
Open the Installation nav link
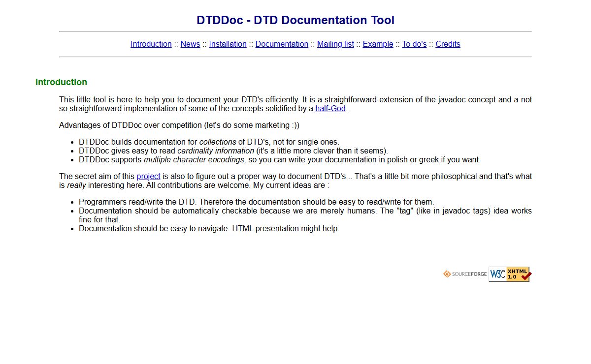click(228, 44)
